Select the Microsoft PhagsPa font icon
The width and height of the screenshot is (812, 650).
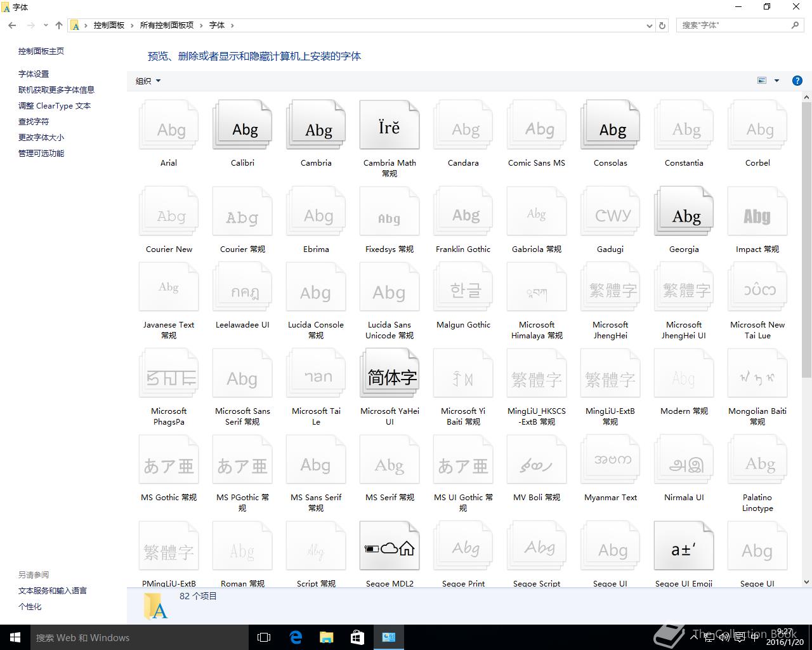tap(169, 373)
